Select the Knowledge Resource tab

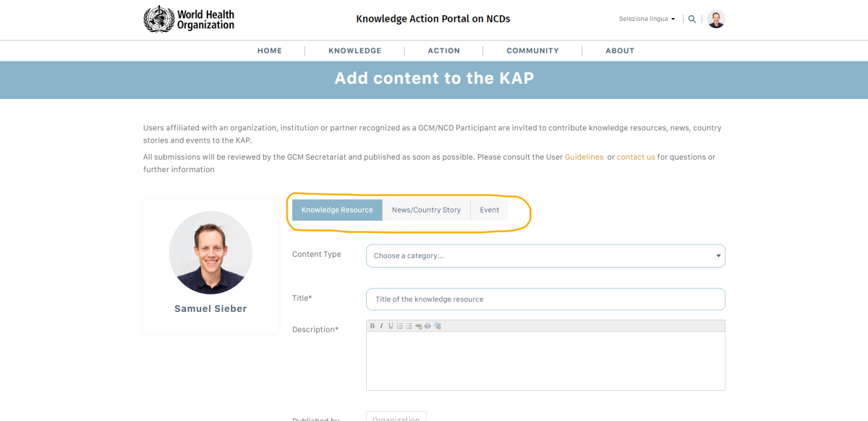point(337,210)
